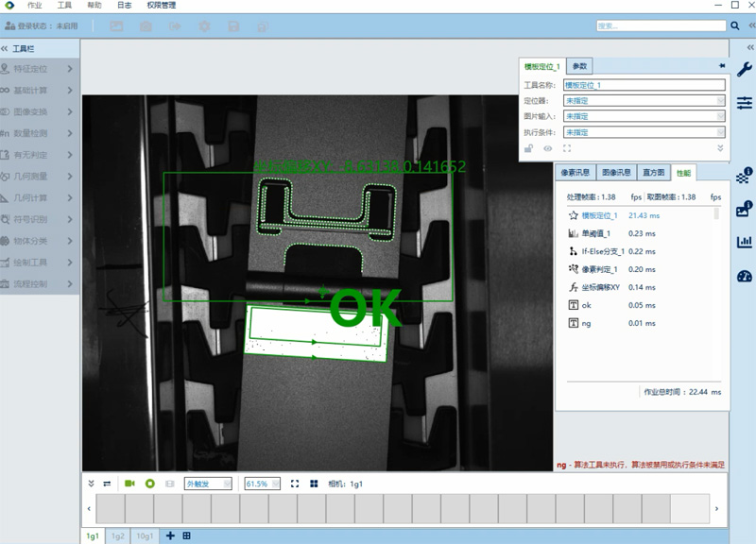The image size is (756, 544).
Task: Open the sliders parameter panel icon
Action: point(744,102)
